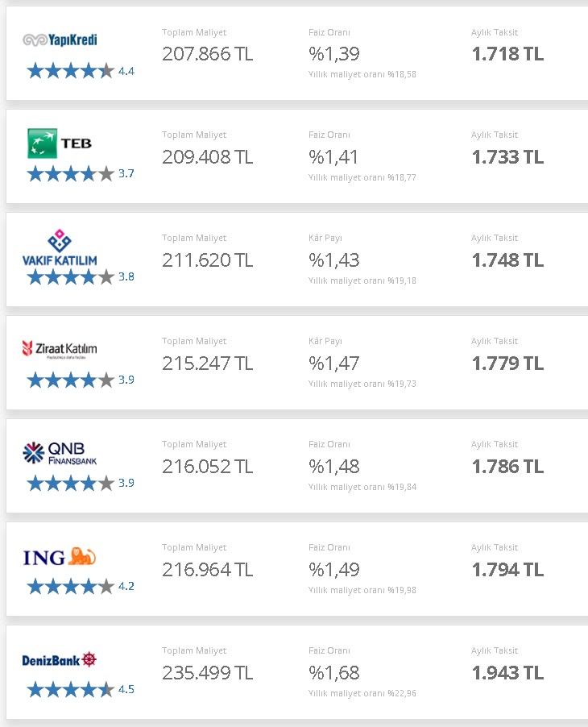Open the QNB Finansbank logo

[60, 452]
